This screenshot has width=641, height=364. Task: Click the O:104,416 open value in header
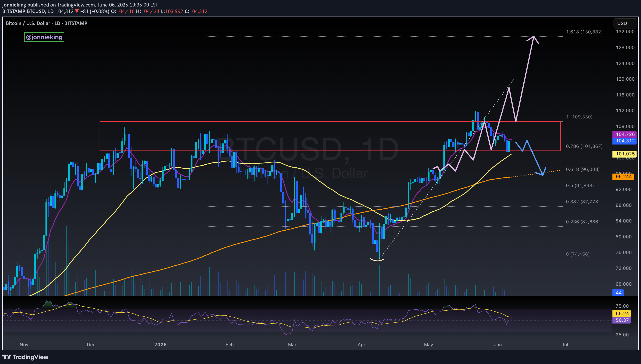(x=123, y=11)
